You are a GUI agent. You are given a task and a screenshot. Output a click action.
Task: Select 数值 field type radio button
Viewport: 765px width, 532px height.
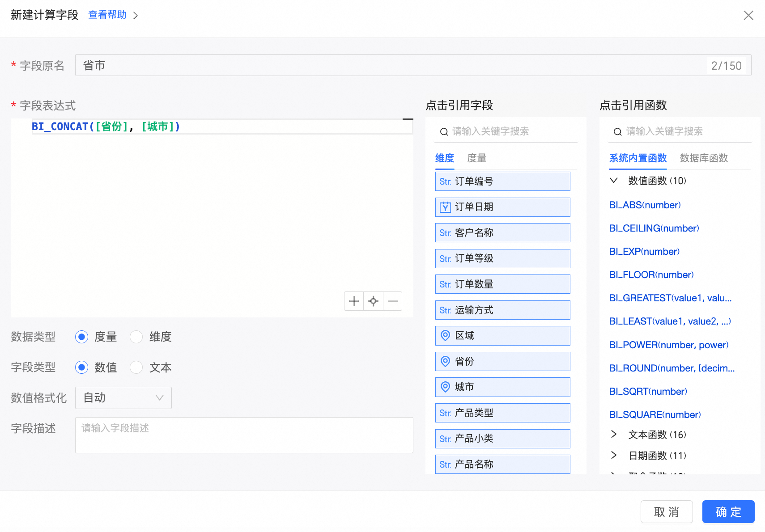pos(81,367)
